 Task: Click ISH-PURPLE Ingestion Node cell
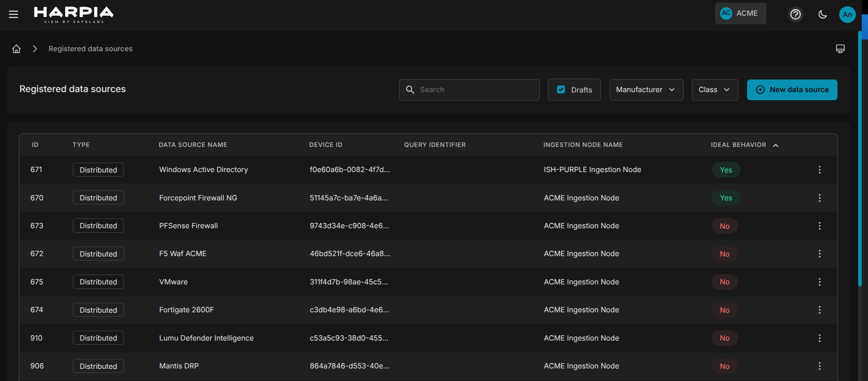(592, 169)
